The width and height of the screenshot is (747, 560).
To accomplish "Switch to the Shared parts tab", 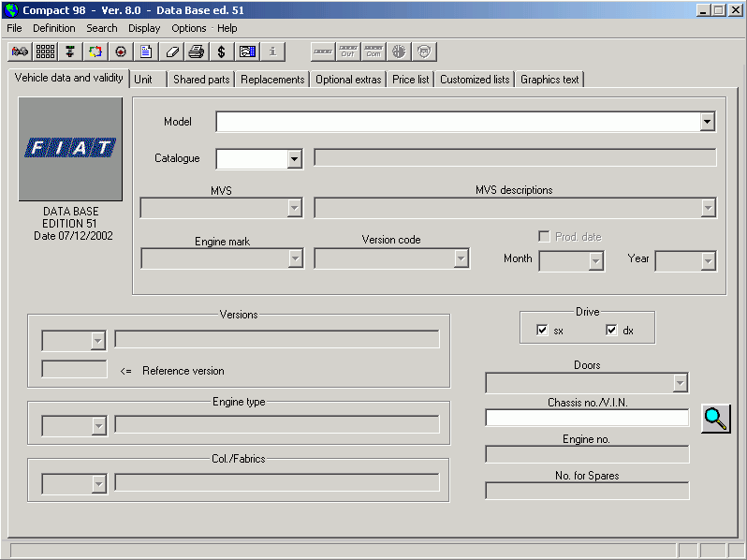I will 201,80.
